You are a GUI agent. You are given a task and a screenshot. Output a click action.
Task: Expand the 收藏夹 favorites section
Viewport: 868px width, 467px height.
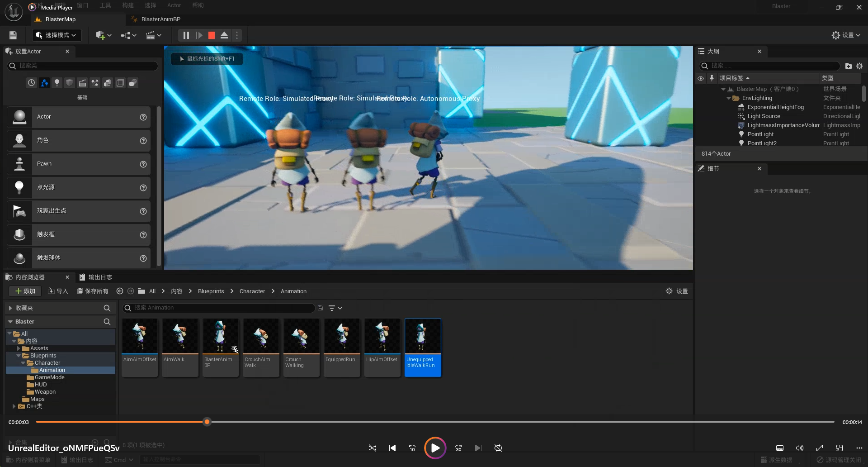point(10,308)
